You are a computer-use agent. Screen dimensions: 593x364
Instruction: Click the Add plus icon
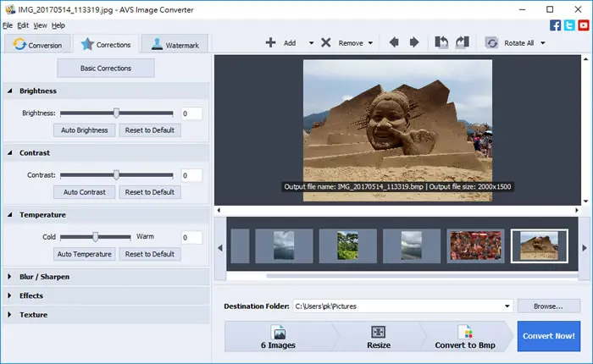click(x=270, y=42)
